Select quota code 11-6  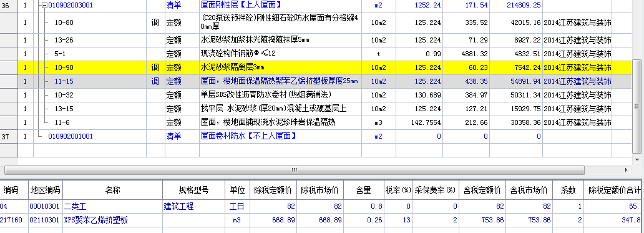point(62,122)
